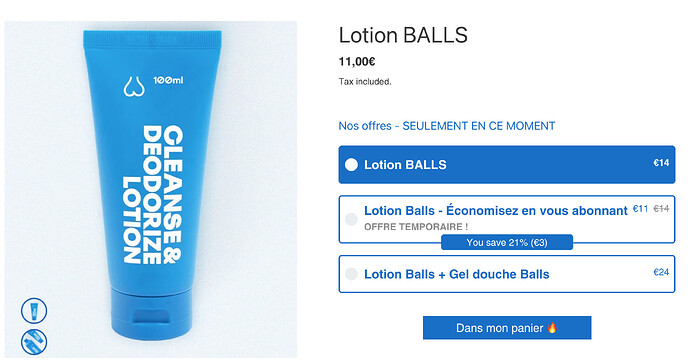
Task: Click the €24 bundle price
Action: coord(661,272)
